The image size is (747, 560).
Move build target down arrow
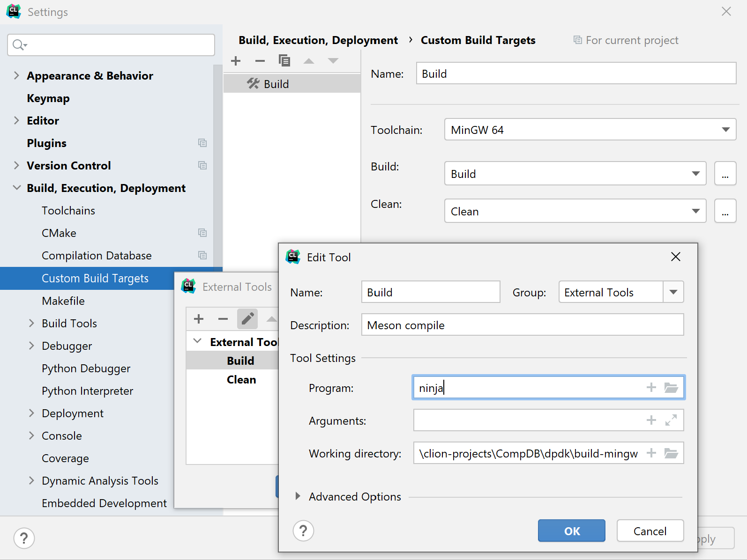[x=333, y=61]
